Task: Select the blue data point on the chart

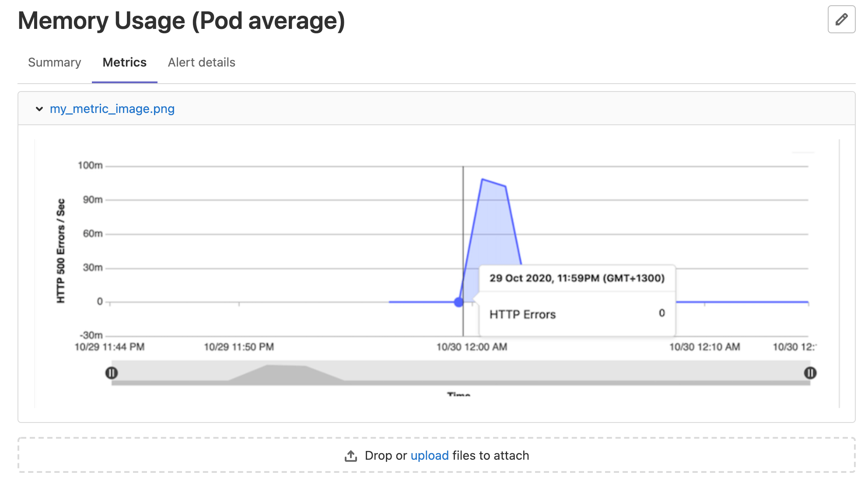Action: click(x=458, y=301)
